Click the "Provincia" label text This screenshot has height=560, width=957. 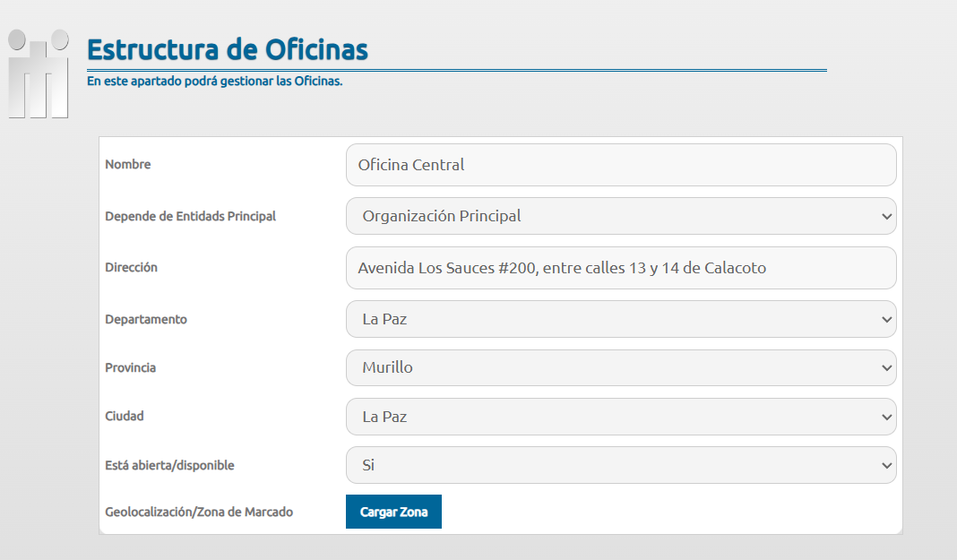click(x=131, y=367)
